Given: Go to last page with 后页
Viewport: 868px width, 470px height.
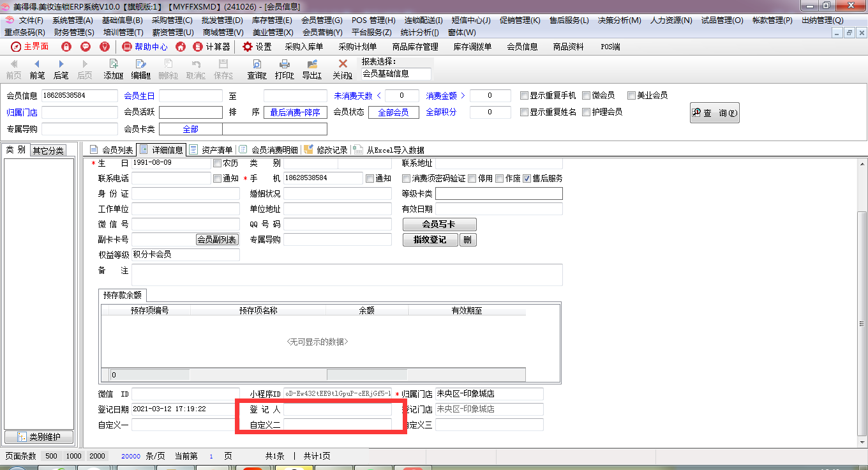Looking at the screenshot, I should [85, 70].
